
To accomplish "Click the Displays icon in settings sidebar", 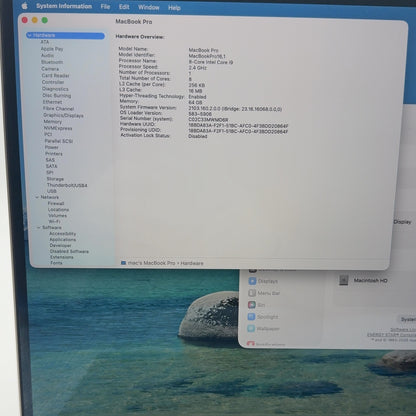I will click(x=252, y=281).
